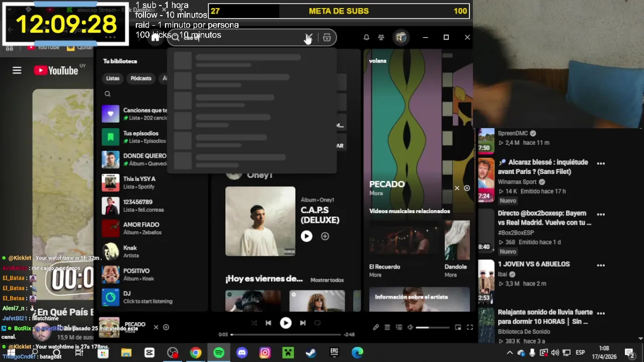Open now playing PECADO cover thumbnail
This screenshot has width=644, height=362.
(x=109, y=327)
